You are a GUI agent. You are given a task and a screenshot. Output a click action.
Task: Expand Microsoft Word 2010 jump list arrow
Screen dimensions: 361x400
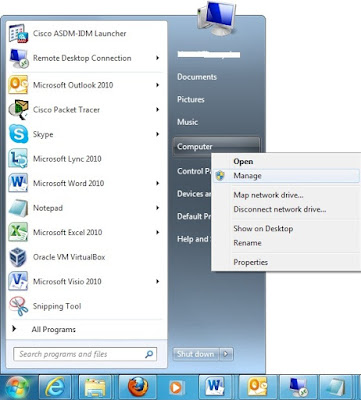pos(157,183)
